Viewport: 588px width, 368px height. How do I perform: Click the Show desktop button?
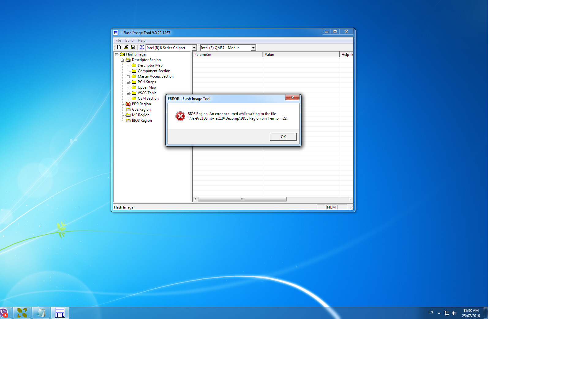(x=486, y=313)
